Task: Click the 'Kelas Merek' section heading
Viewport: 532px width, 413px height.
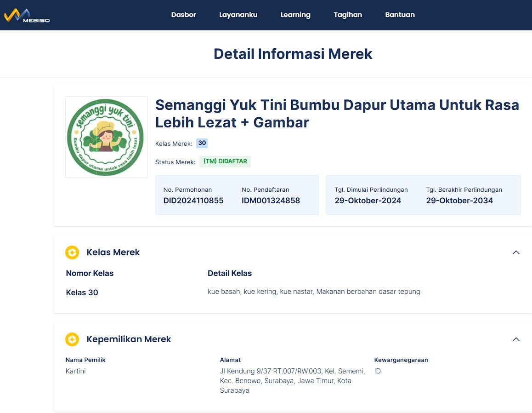Action: tap(113, 252)
